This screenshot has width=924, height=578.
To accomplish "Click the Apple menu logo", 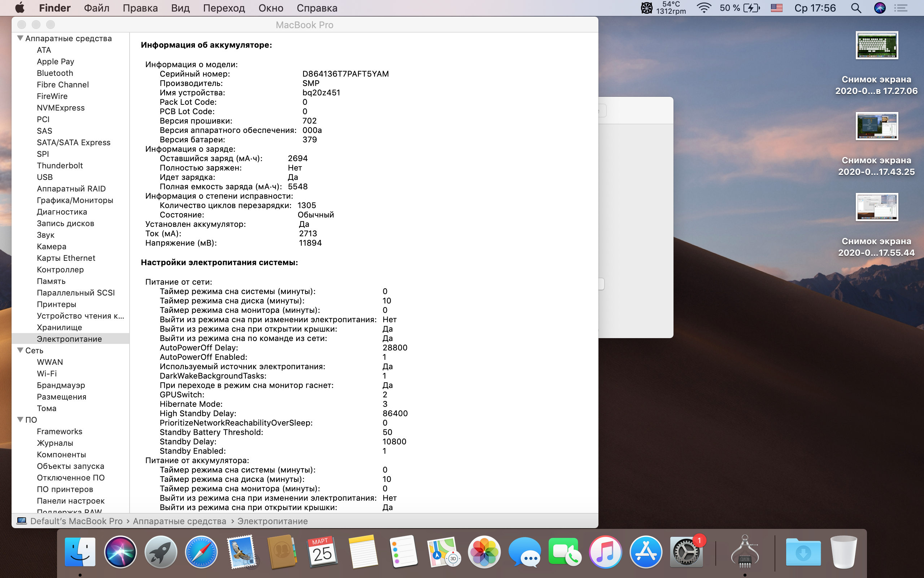I will coord(19,8).
